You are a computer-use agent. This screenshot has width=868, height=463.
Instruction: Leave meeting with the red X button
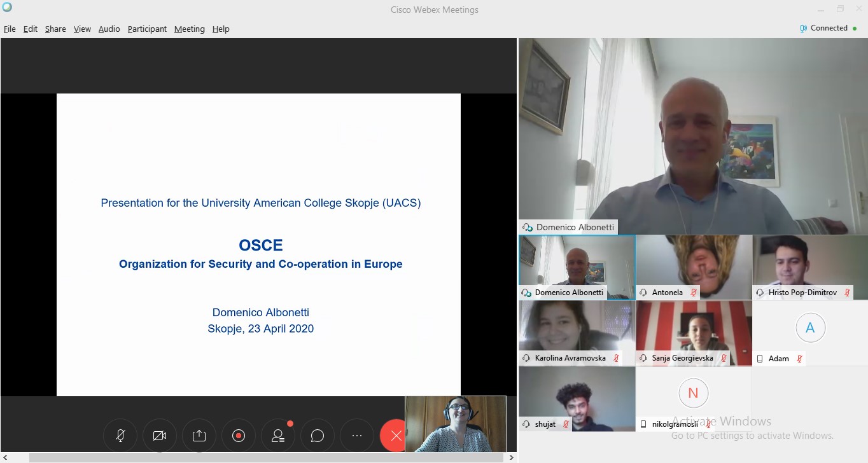coord(395,436)
